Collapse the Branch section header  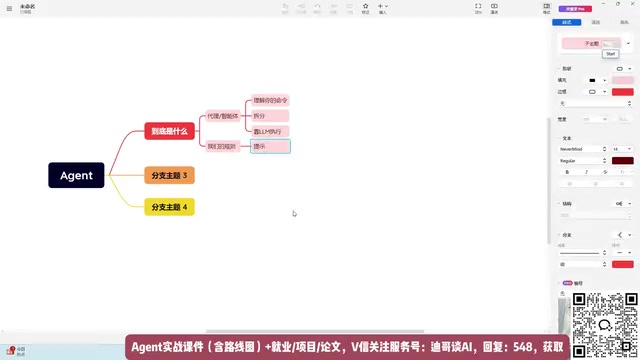pos(564,235)
